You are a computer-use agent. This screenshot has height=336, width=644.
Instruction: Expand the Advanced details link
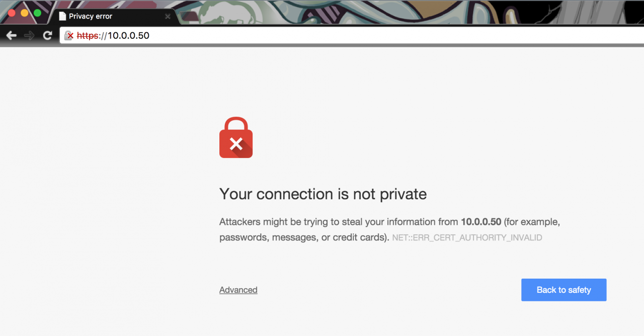(x=238, y=290)
